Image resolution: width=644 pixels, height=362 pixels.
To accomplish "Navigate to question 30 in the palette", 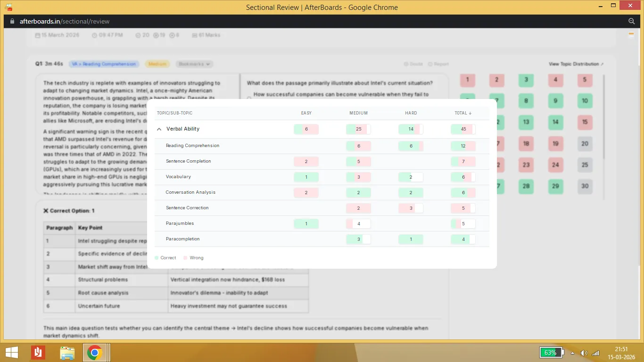I will 585,186.
